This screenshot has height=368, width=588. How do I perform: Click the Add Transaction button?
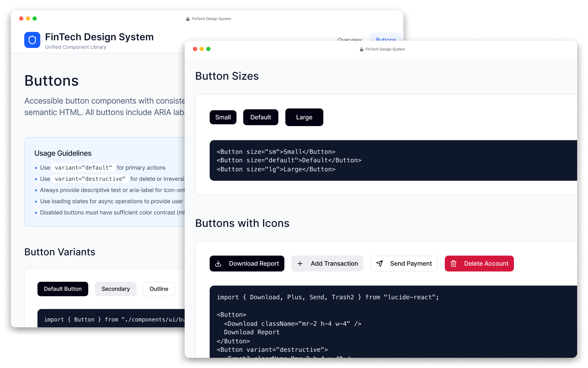point(327,264)
